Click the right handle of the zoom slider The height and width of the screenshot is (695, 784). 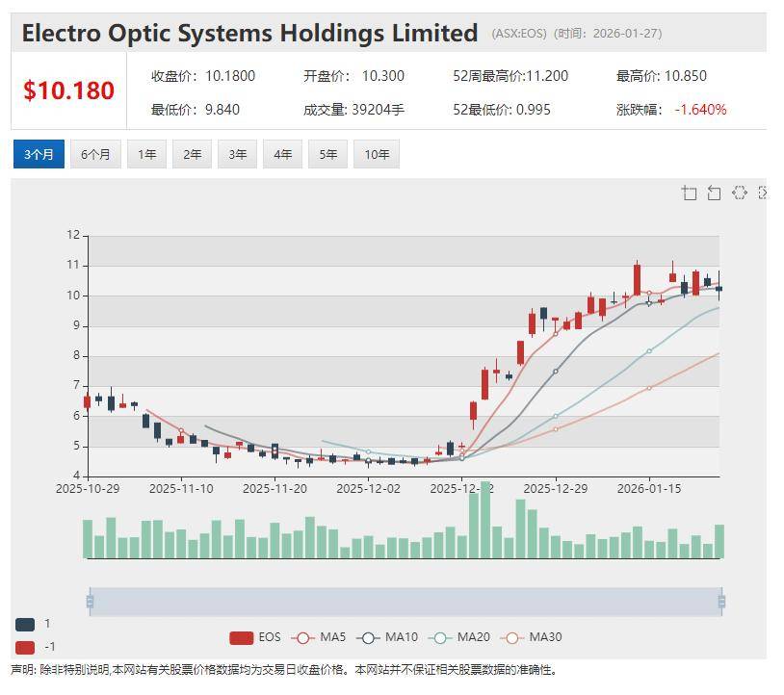(720, 603)
